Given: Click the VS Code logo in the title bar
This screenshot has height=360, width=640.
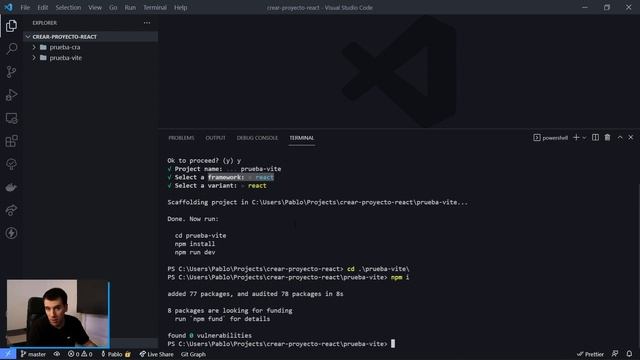Looking at the screenshot, I should (x=8, y=7).
